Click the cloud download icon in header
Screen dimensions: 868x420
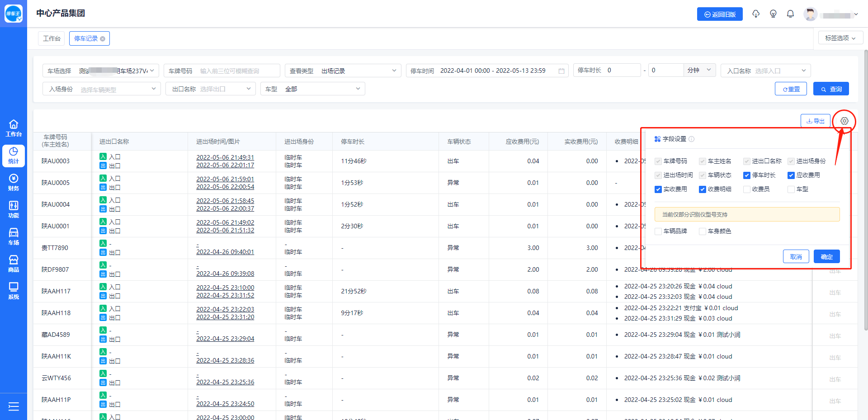click(756, 14)
